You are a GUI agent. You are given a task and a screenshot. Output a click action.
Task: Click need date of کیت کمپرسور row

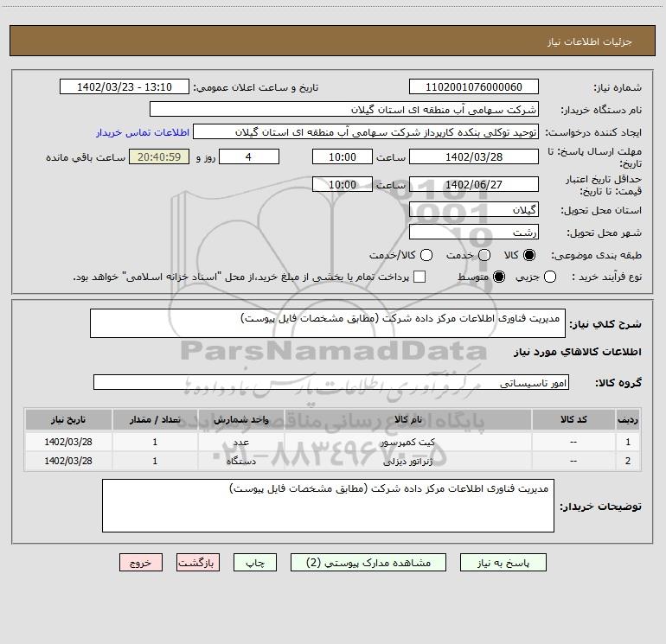tap(68, 442)
